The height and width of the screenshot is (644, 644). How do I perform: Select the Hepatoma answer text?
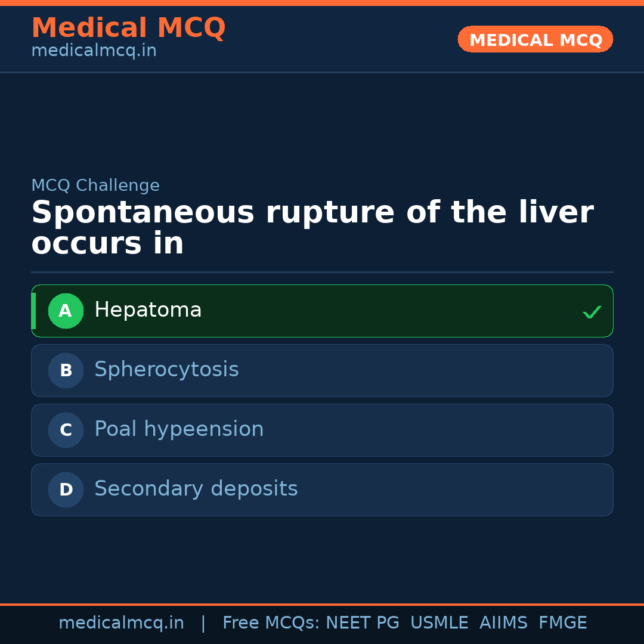148,310
